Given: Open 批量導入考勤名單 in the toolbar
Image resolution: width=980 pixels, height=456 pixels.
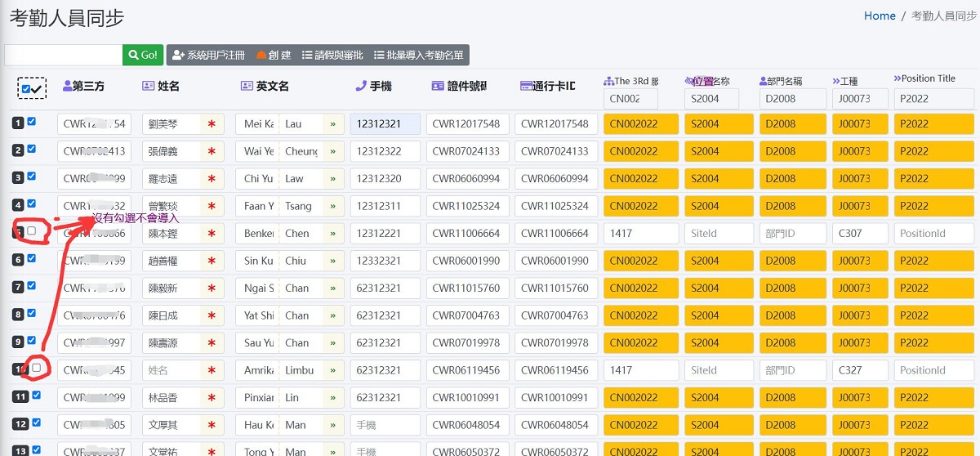Looking at the screenshot, I should pyautogui.click(x=418, y=55).
